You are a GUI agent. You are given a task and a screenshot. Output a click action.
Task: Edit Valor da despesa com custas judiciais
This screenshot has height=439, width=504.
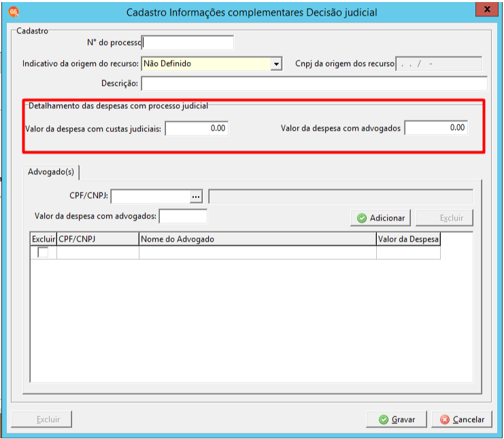click(x=197, y=129)
